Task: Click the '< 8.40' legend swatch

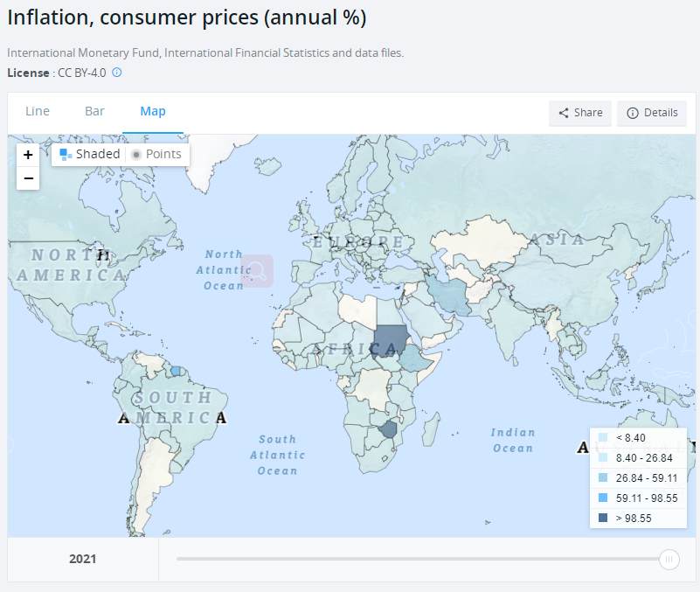Action: pos(603,437)
